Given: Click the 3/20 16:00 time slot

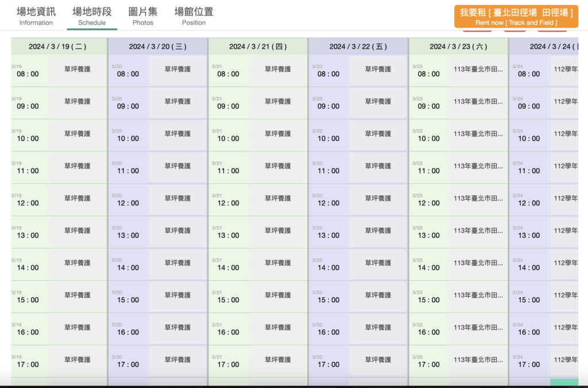Looking at the screenshot, I should [128, 329].
